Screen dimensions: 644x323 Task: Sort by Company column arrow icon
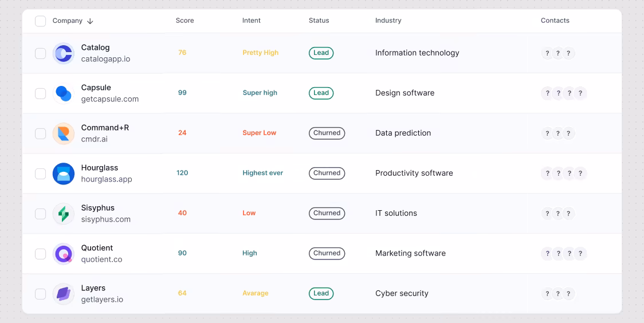(x=91, y=21)
